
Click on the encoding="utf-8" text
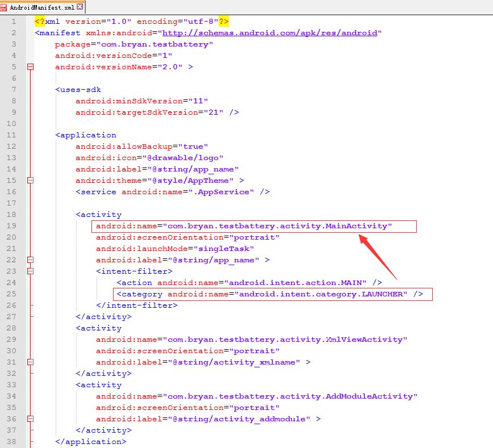[x=177, y=22]
